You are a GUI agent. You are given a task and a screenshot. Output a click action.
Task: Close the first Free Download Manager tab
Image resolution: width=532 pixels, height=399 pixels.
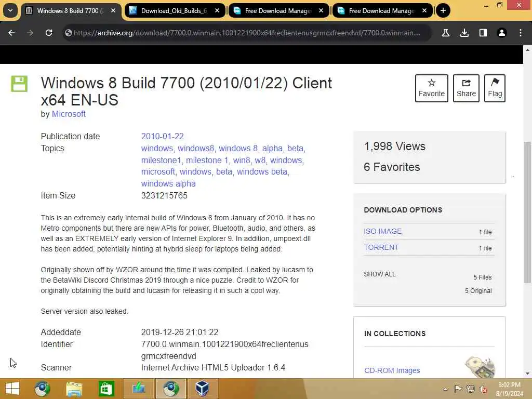point(321,10)
